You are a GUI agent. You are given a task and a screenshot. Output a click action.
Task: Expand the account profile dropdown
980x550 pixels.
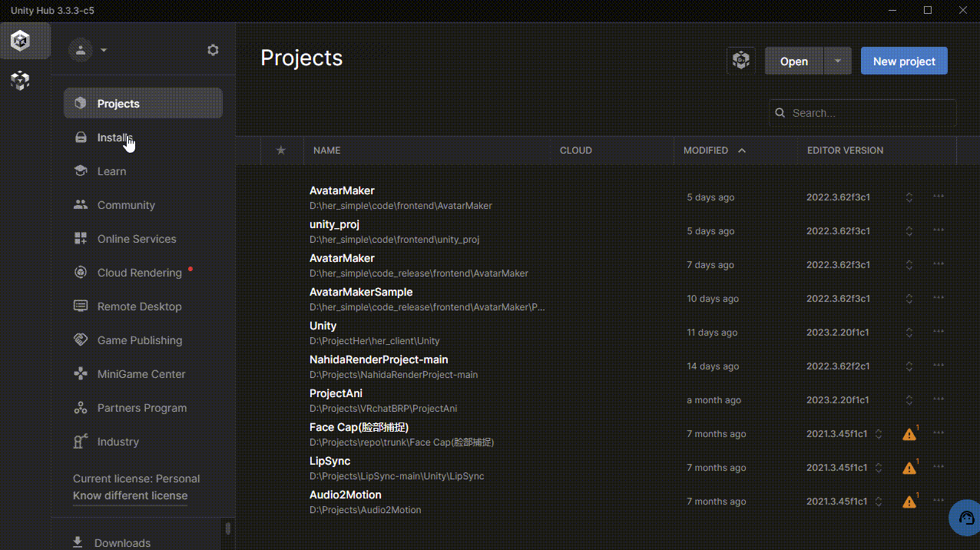pos(104,50)
